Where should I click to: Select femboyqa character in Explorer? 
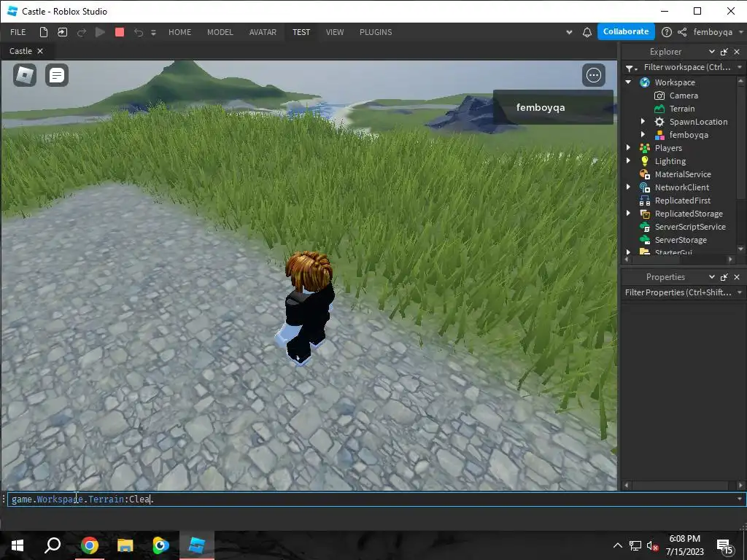(x=689, y=135)
